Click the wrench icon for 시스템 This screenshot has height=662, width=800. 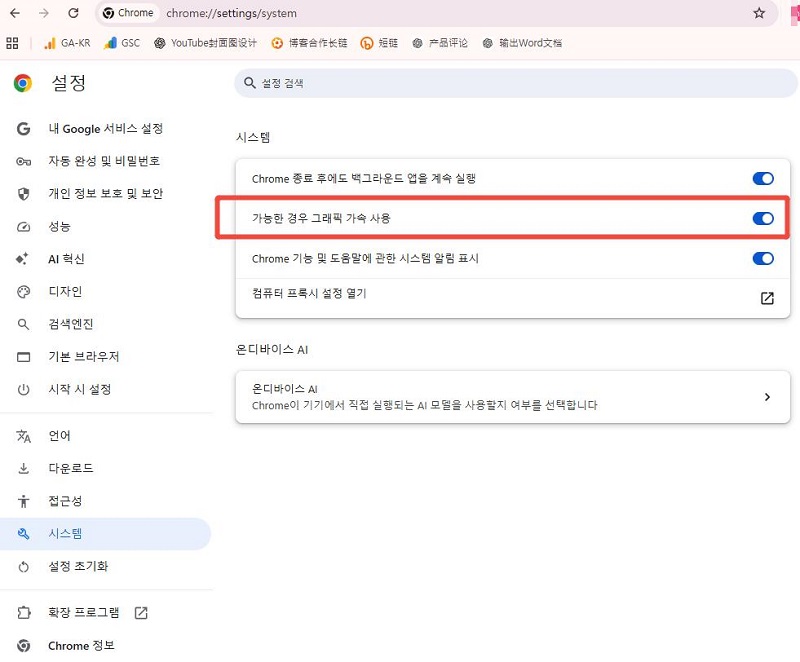pos(23,534)
